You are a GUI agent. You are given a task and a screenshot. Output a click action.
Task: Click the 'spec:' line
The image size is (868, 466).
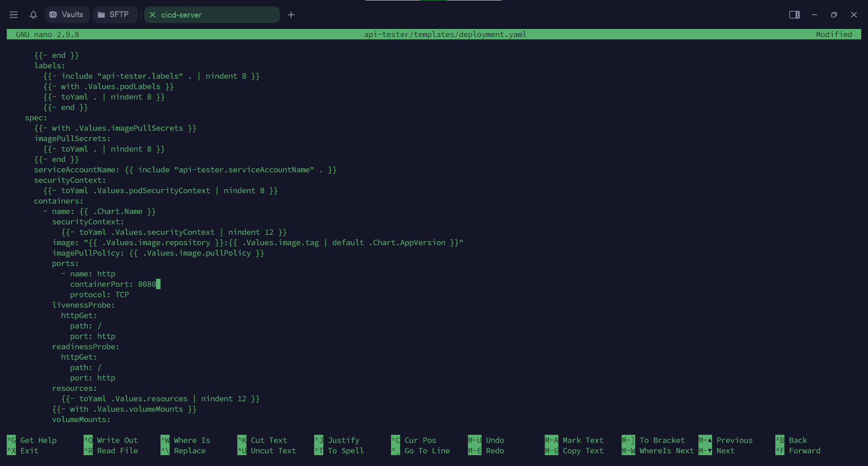[36, 118]
